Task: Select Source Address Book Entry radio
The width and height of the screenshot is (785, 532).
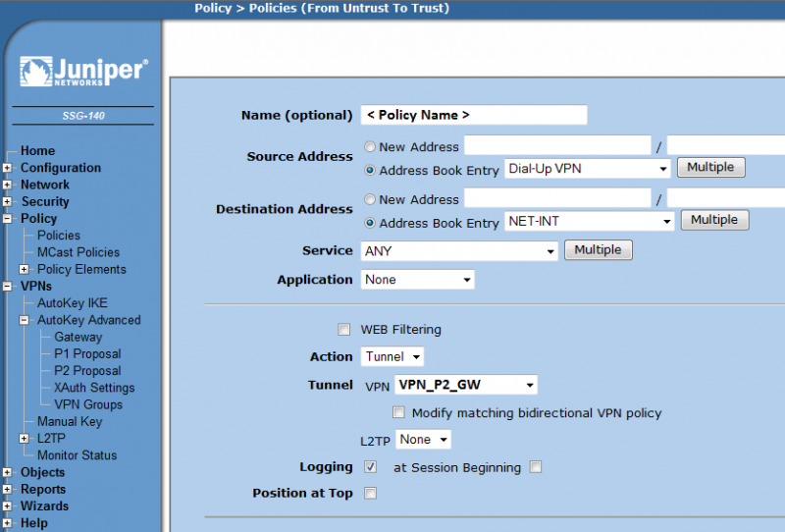Action: [370, 171]
